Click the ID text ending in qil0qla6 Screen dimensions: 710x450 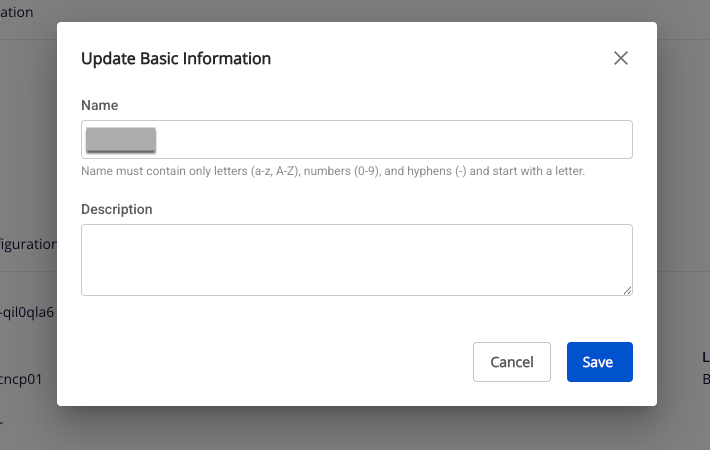pos(27,311)
